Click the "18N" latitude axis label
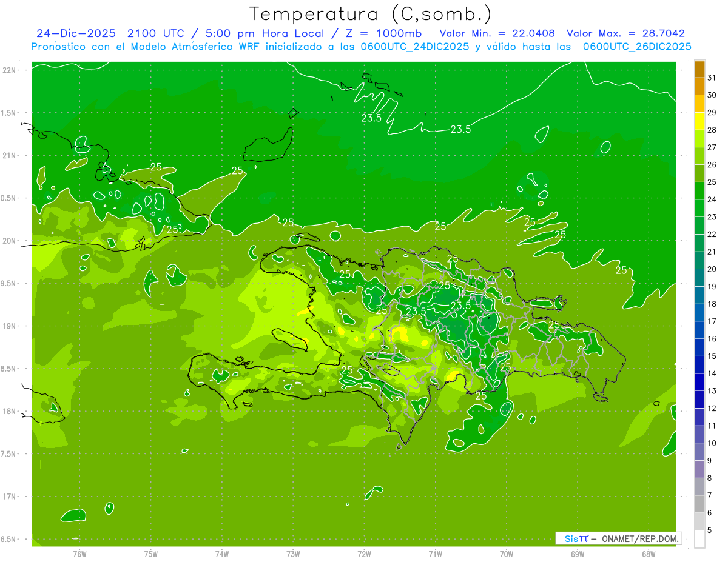Image resolution: width=728 pixels, height=562 pixels. tap(9, 411)
